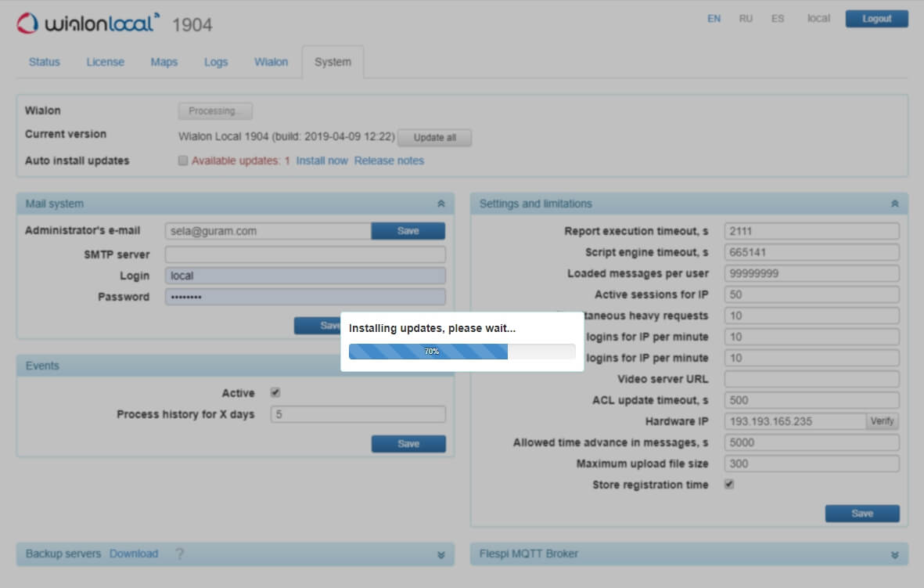Click the Logout button
Screen dimensions: 924x588
(x=875, y=18)
